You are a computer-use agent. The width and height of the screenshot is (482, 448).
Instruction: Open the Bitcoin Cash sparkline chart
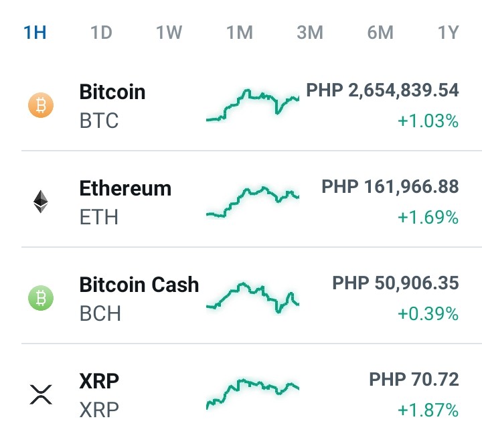click(x=252, y=298)
